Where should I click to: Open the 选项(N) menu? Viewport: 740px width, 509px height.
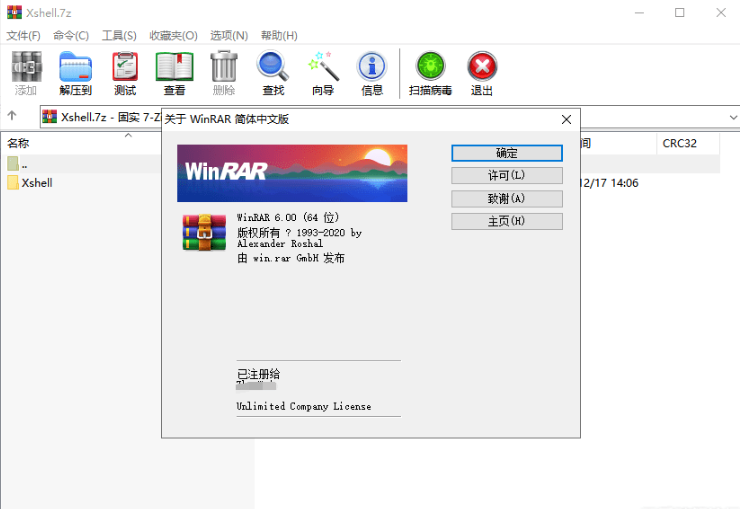click(x=229, y=35)
